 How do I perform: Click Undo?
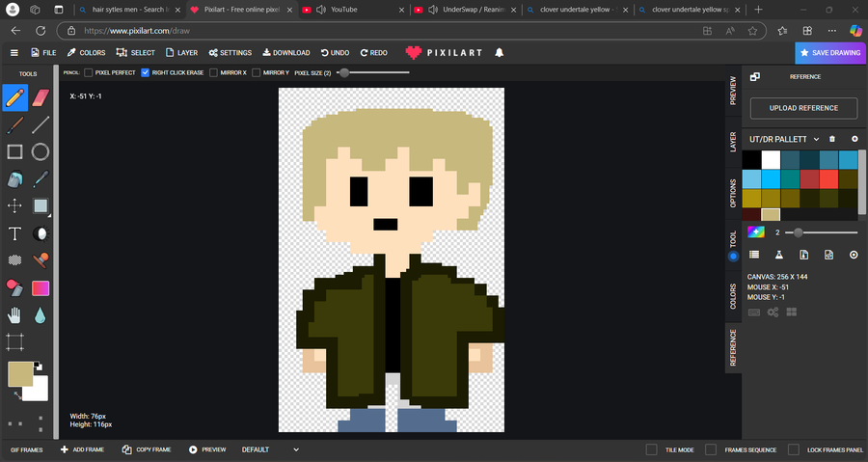point(335,52)
